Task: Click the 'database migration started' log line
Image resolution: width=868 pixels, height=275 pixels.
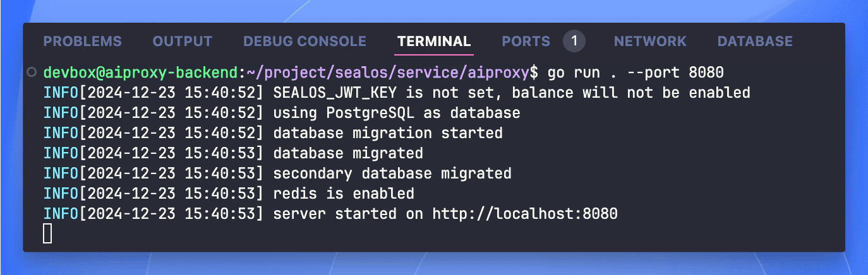Action: pos(387,133)
